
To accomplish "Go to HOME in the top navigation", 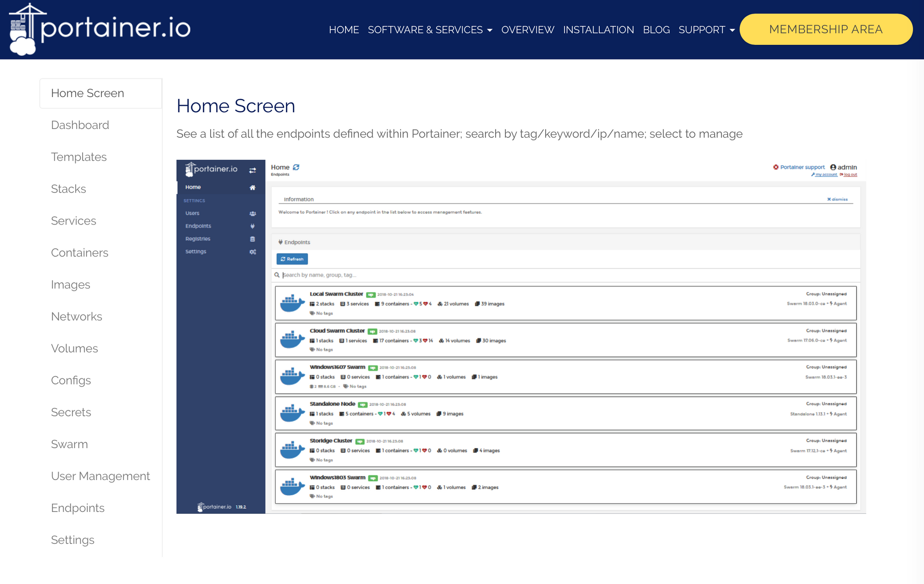I will [x=344, y=30].
